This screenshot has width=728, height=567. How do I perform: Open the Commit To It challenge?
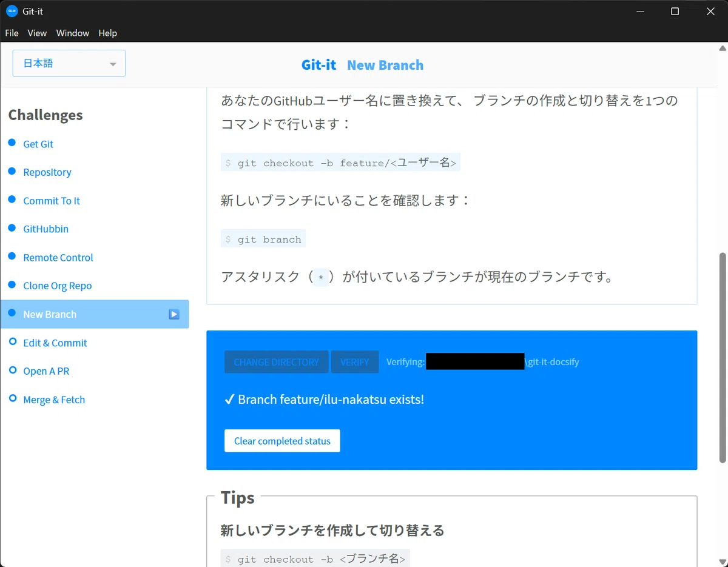click(52, 201)
